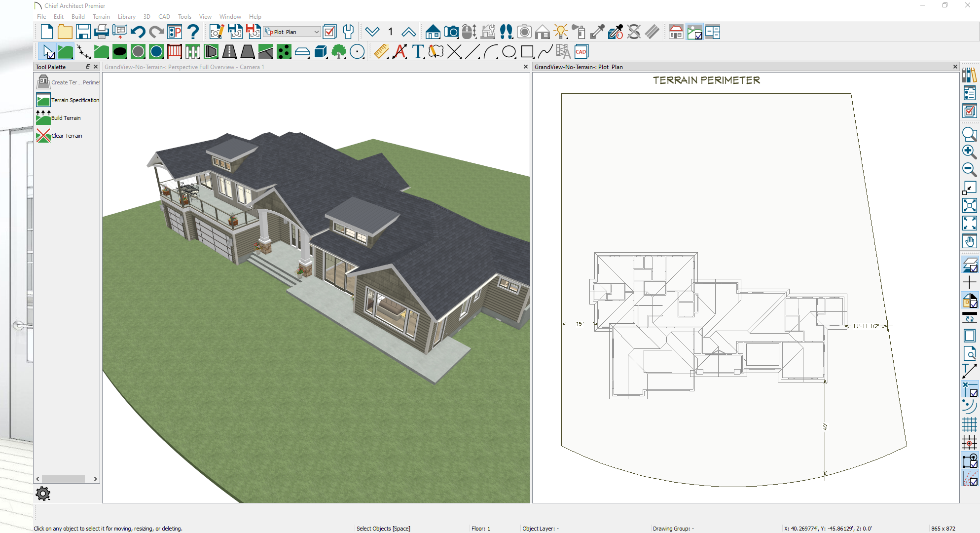
Task: Select the Text tool icon
Action: [418, 51]
